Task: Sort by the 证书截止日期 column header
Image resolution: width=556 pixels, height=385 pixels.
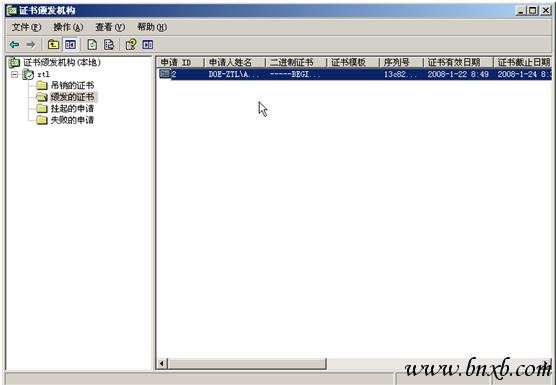Action: click(x=523, y=62)
